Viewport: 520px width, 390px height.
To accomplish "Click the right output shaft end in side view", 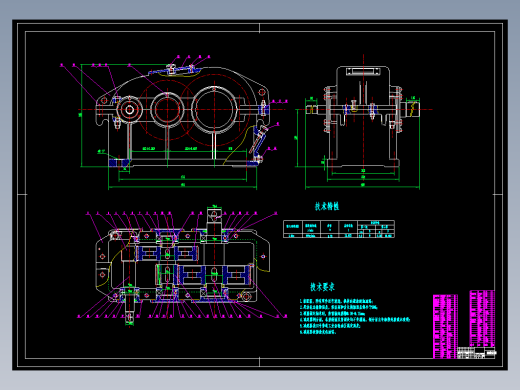I will tap(411, 109).
